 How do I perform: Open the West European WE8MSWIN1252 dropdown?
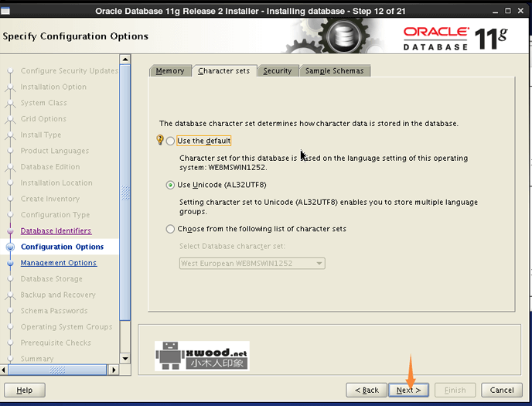tap(252, 264)
